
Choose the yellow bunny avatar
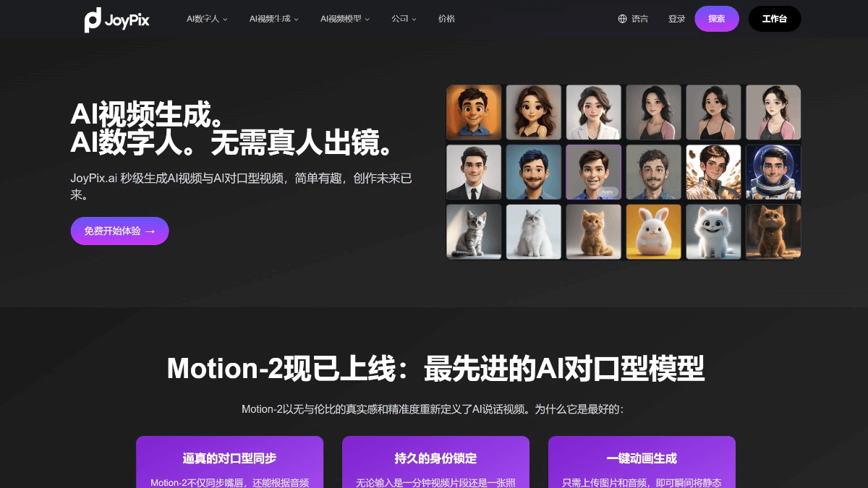(653, 231)
